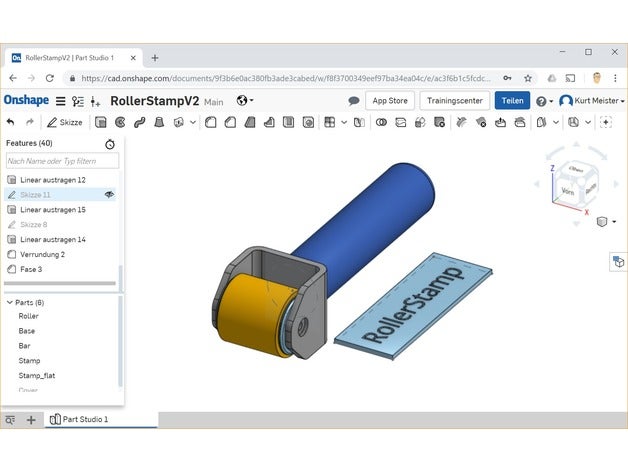Select the Base part
This screenshot has width=628, height=472.
point(27,331)
